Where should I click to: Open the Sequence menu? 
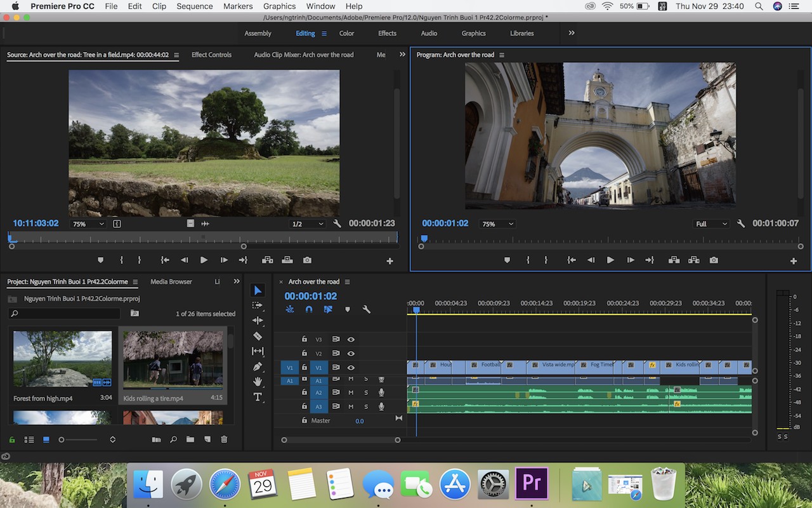click(195, 6)
